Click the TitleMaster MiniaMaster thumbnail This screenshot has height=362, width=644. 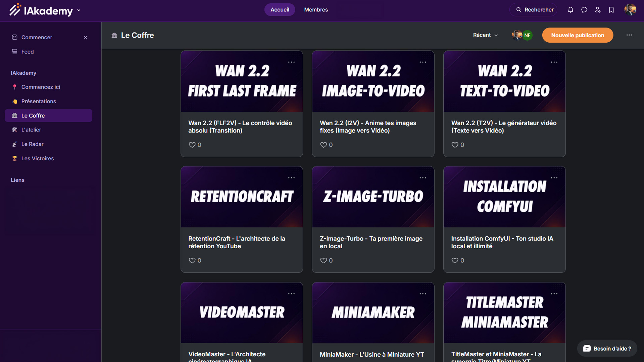click(504, 313)
